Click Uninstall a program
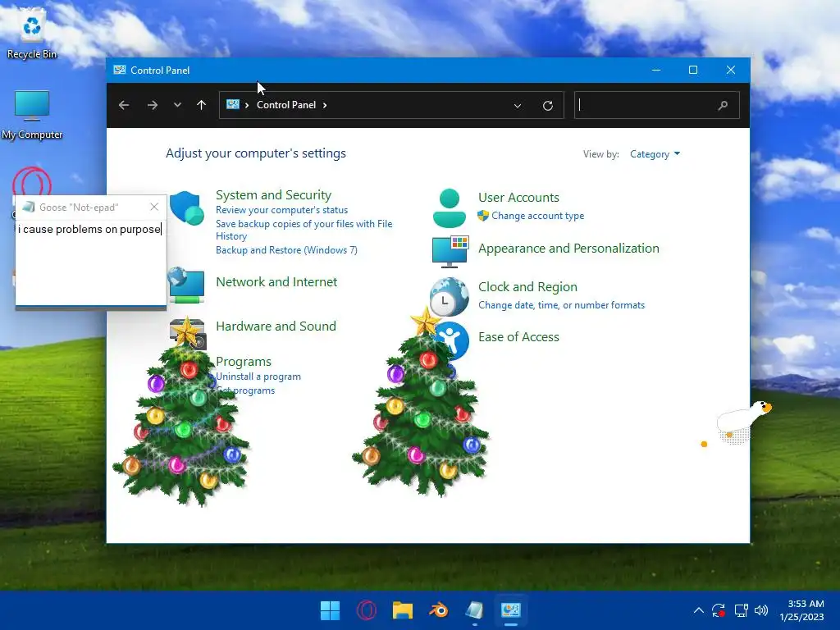840x630 pixels. click(x=258, y=377)
